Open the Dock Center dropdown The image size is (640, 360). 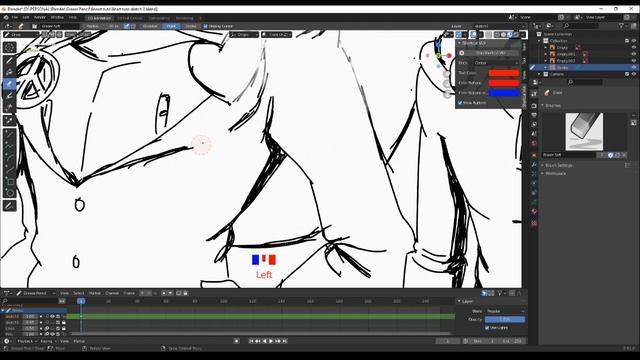496,63
